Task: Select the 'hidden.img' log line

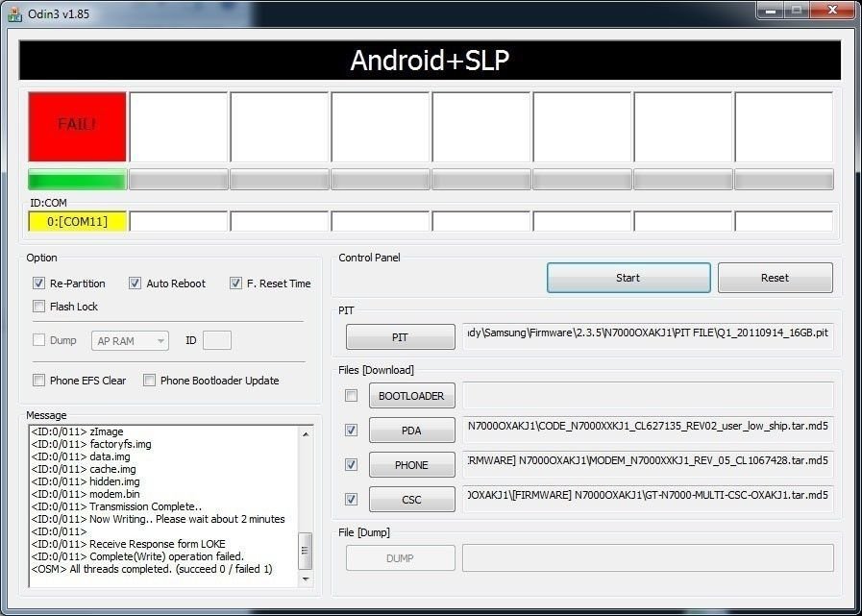Action: [86, 481]
